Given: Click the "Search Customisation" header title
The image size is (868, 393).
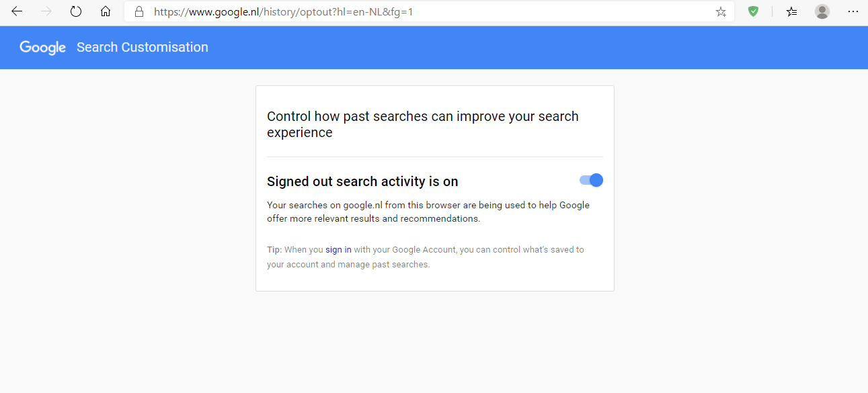Looking at the screenshot, I should pyautogui.click(x=143, y=48).
